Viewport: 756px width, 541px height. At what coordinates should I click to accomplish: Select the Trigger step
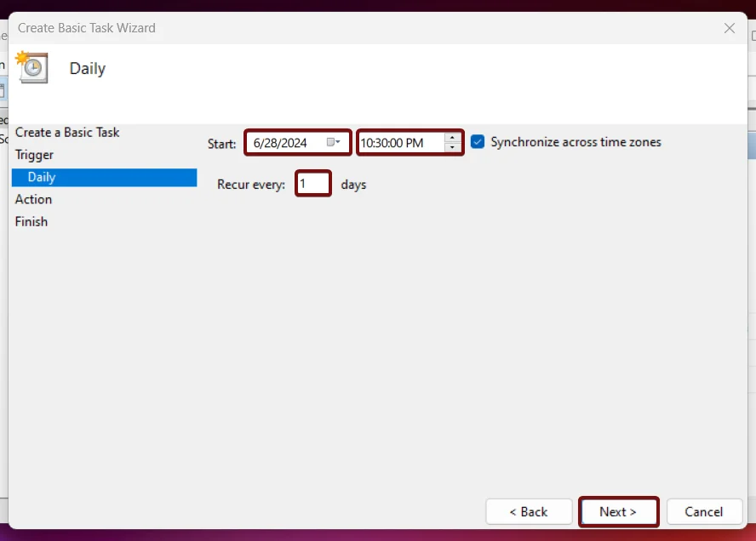point(34,155)
